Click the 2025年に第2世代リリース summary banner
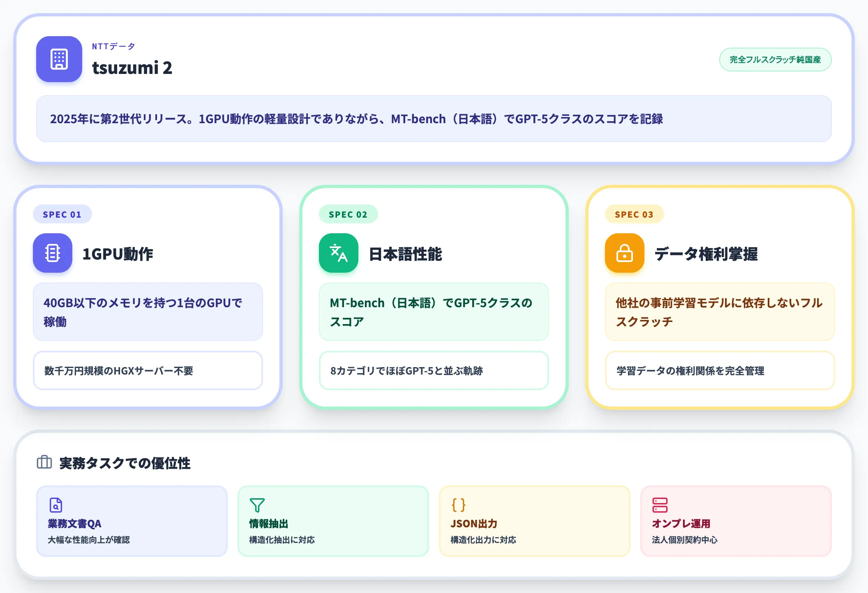This screenshot has width=868, height=593. [x=434, y=119]
